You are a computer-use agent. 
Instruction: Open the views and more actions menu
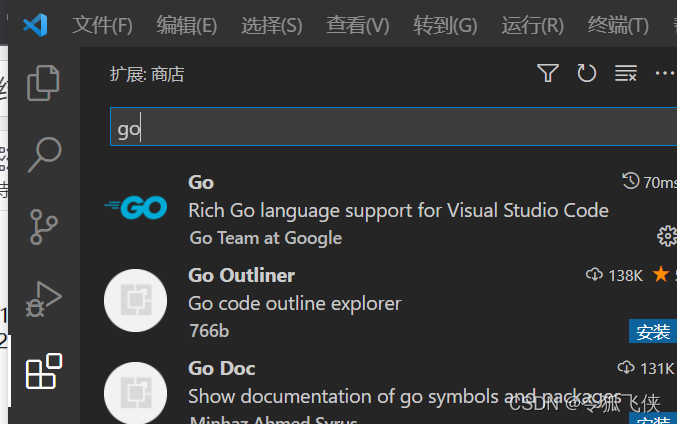tap(664, 73)
